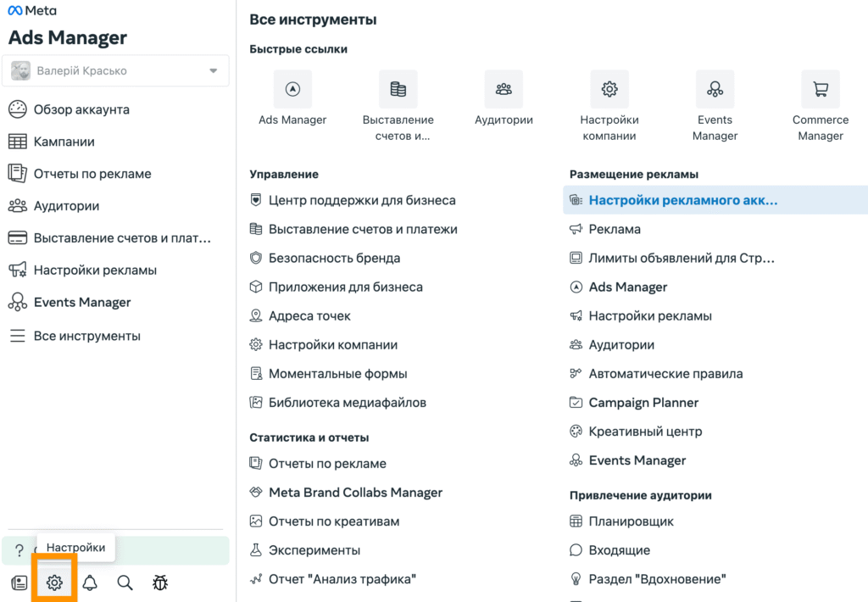
Task: Open Центр поддержки для бизнеса
Action: pyautogui.click(x=362, y=200)
